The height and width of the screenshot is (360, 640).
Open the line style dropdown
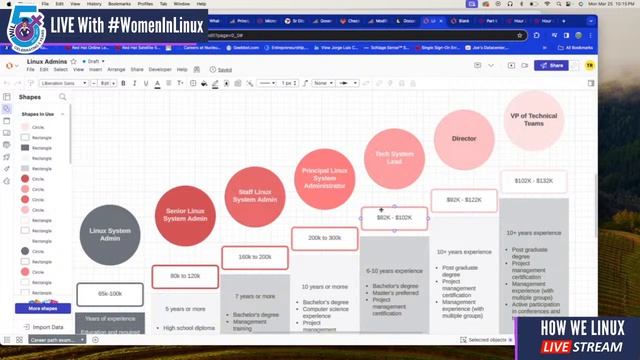coord(267,83)
